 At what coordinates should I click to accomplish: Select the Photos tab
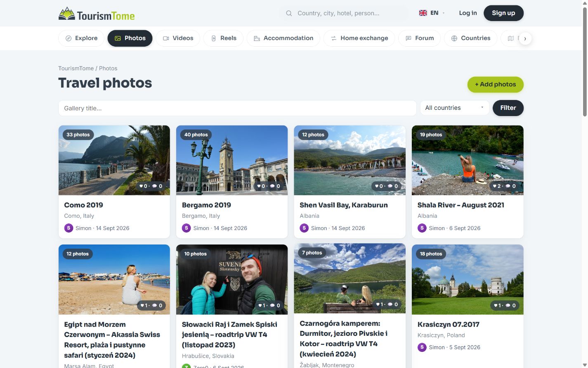pos(130,38)
